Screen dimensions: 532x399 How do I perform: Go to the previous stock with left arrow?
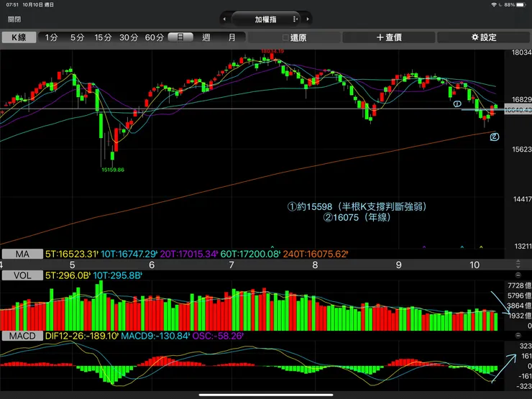pyautogui.click(x=224, y=19)
